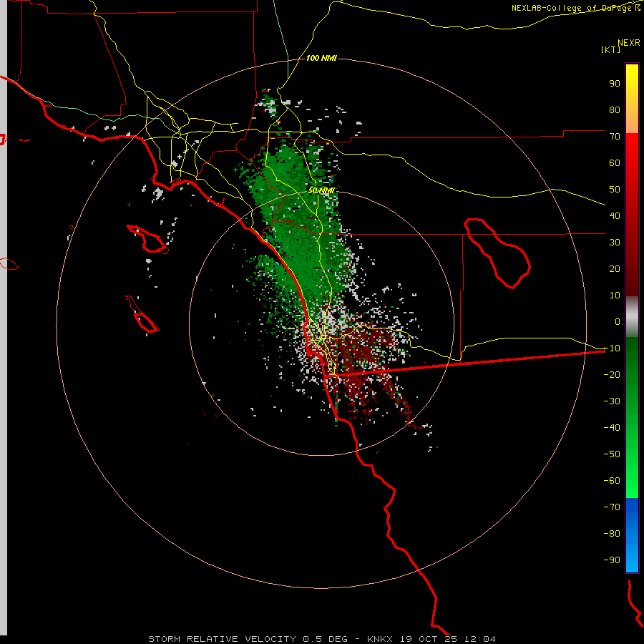The height and width of the screenshot is (644, 644).
Task: Click the blue segment of the color bar
Action: pyautogui.click(x=632, y=535)
